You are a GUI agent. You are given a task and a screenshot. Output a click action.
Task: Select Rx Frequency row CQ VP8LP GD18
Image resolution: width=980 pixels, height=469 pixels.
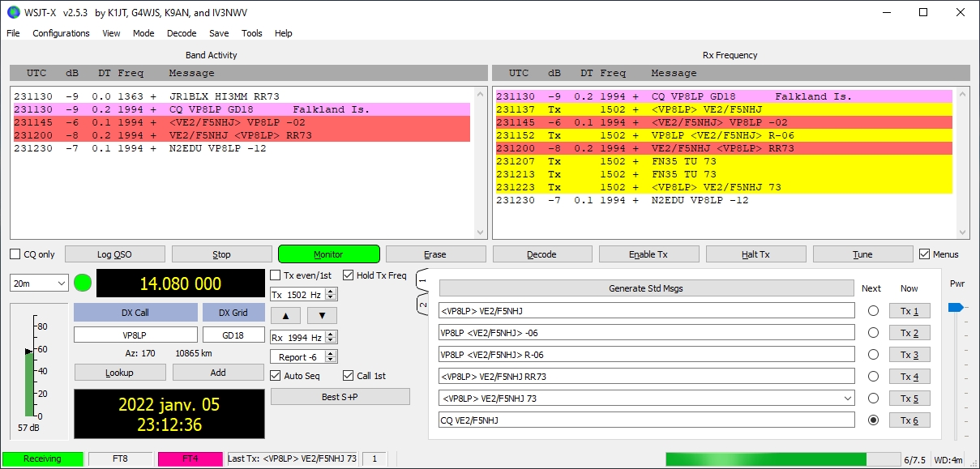coord(724,96)
